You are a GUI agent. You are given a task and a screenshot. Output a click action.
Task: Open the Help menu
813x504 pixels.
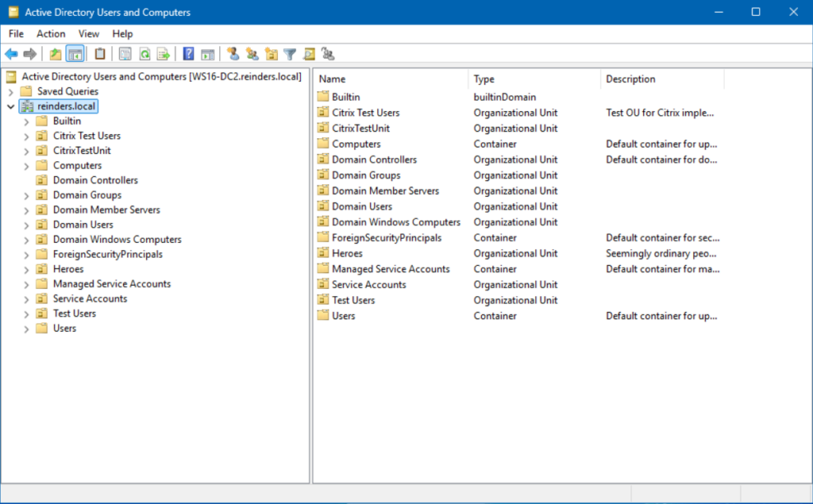pos(122,33)
